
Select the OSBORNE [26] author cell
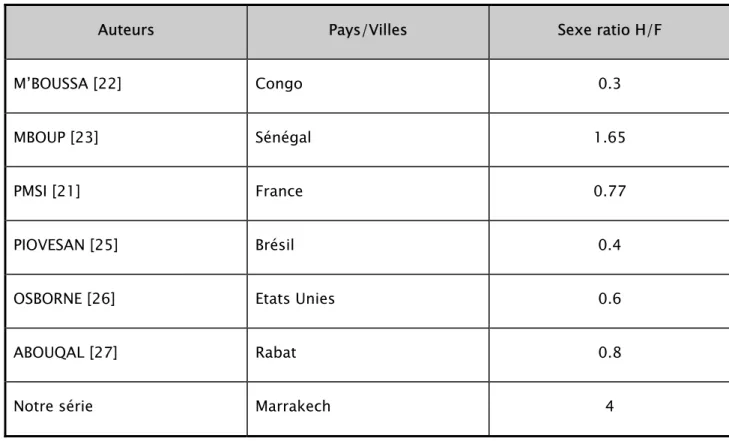(126, 301)
